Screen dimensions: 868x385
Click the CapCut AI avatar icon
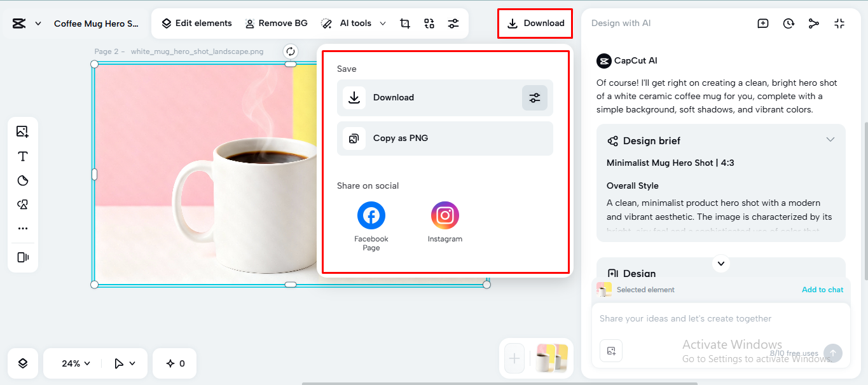point(603,61)
